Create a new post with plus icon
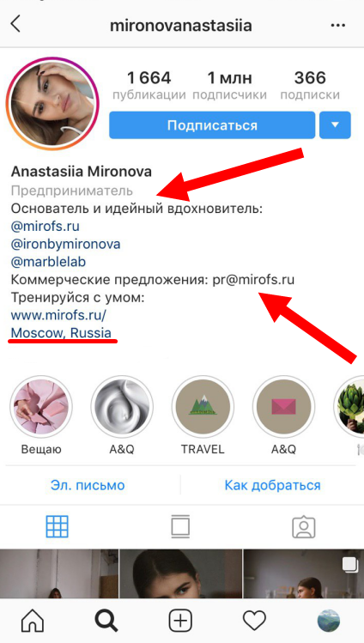Image resolution: width=364 pixels, height=643 pixels. 181,621
